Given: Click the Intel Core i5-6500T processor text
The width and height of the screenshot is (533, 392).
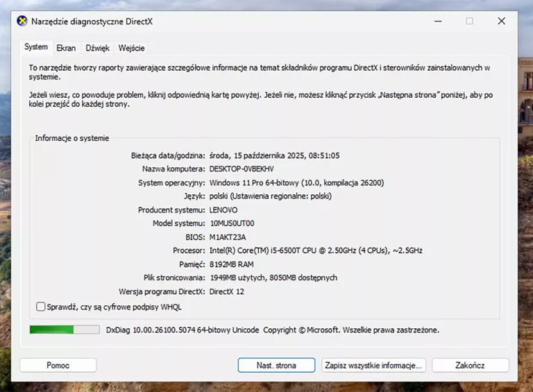Looking at the screenshot, I should point(316,250).
